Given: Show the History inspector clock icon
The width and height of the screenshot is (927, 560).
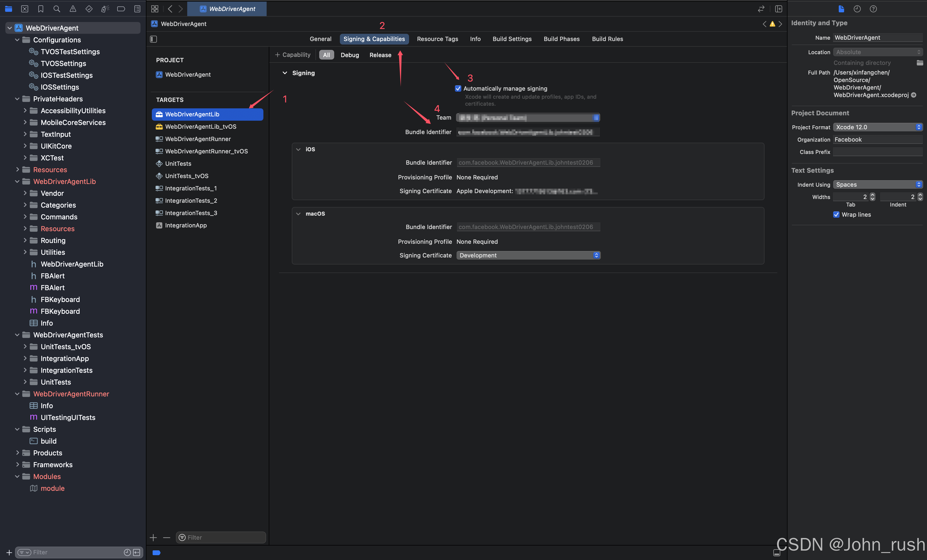Looking at the screenshot, I should click(857, 9).
